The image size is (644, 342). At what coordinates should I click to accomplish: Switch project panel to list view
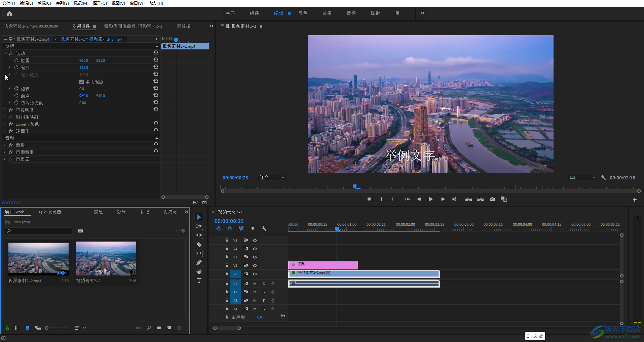17,328
